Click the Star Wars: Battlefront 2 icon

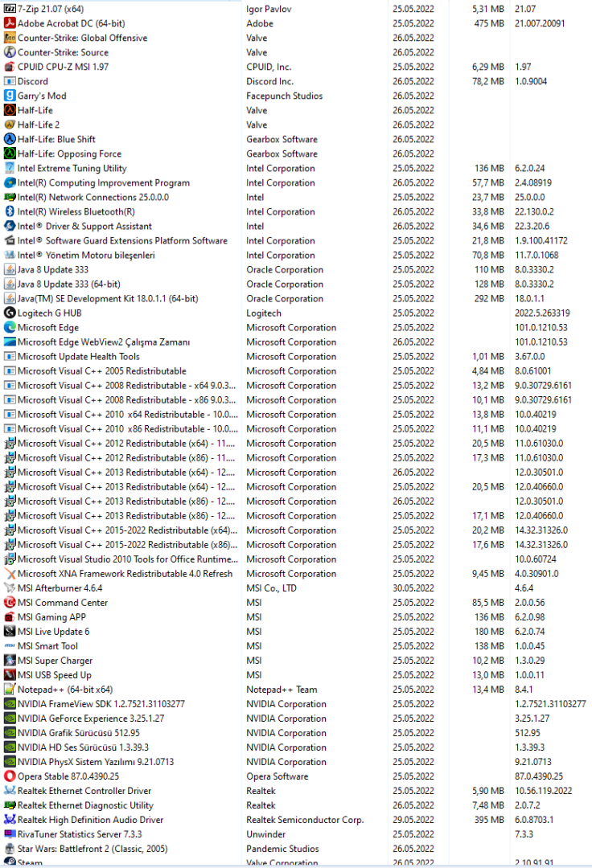(10, 849)
